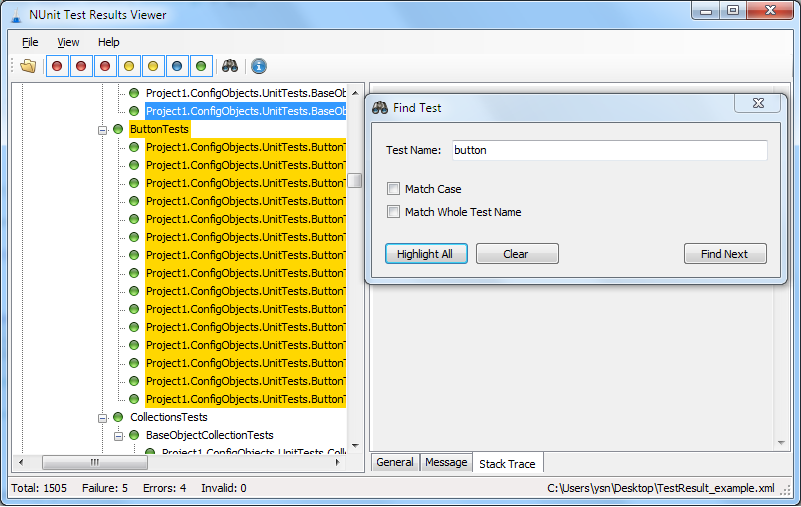Collapse the BaseObjectCollectionTests node
801x507 pixels.
[119, 435]
